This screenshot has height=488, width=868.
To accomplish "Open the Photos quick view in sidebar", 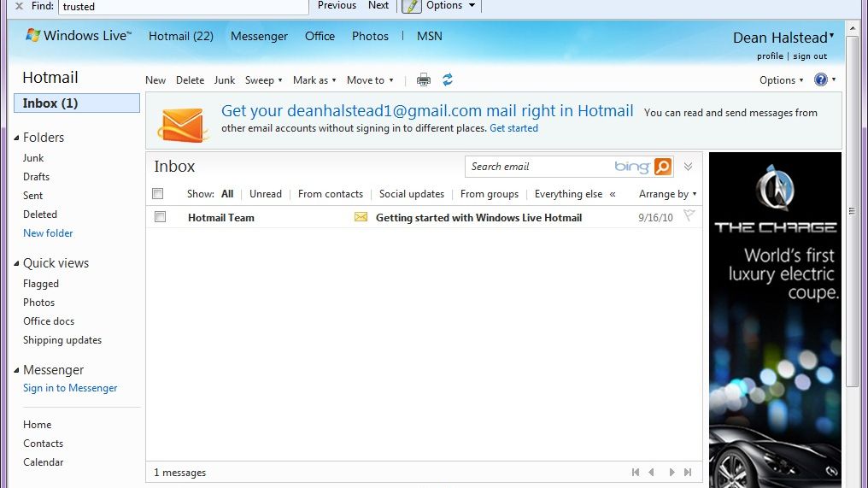I will pos(38,303).
